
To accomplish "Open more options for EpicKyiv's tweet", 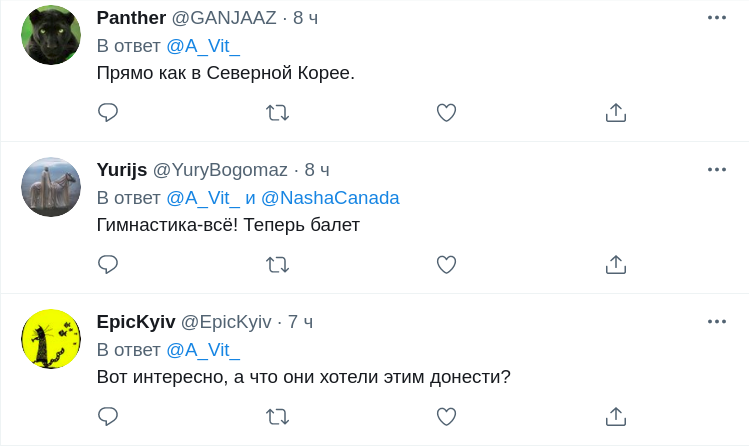I will click(716, 321).
